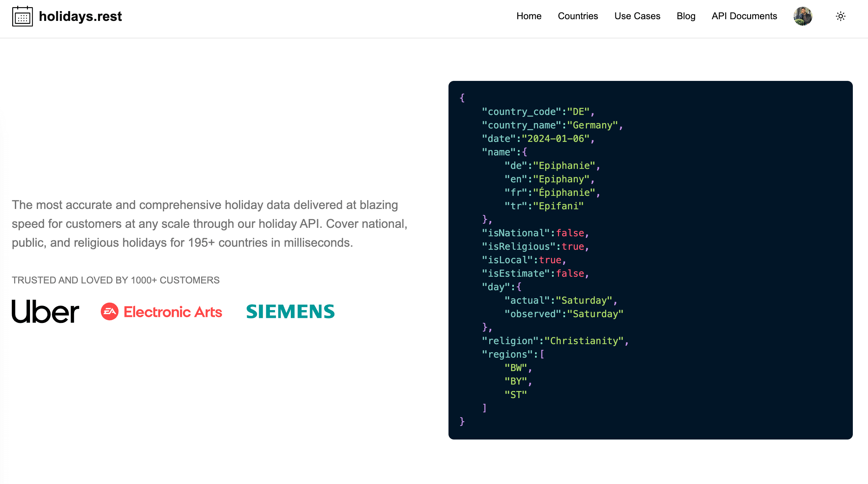
Task: Open API Documents link
Action: [744, 16]
